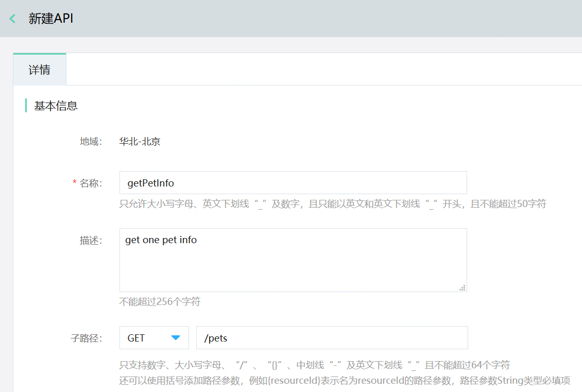
Task: Select the 华北-北京 region text
Action: (140, 141)
